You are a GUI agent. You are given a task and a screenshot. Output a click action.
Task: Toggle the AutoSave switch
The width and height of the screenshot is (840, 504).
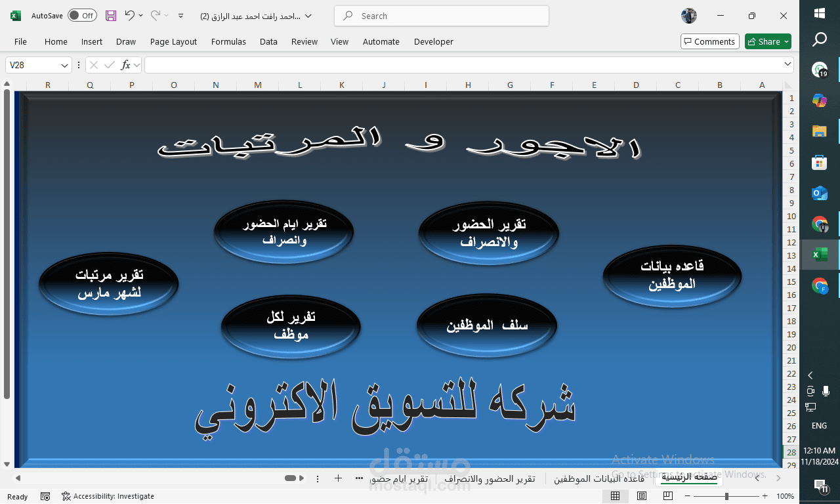tap(82, 16)
